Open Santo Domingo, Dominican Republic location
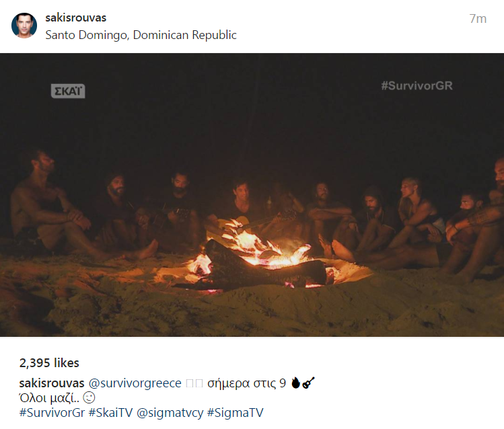Screen dimensions: 504x429 click(141, 35)
